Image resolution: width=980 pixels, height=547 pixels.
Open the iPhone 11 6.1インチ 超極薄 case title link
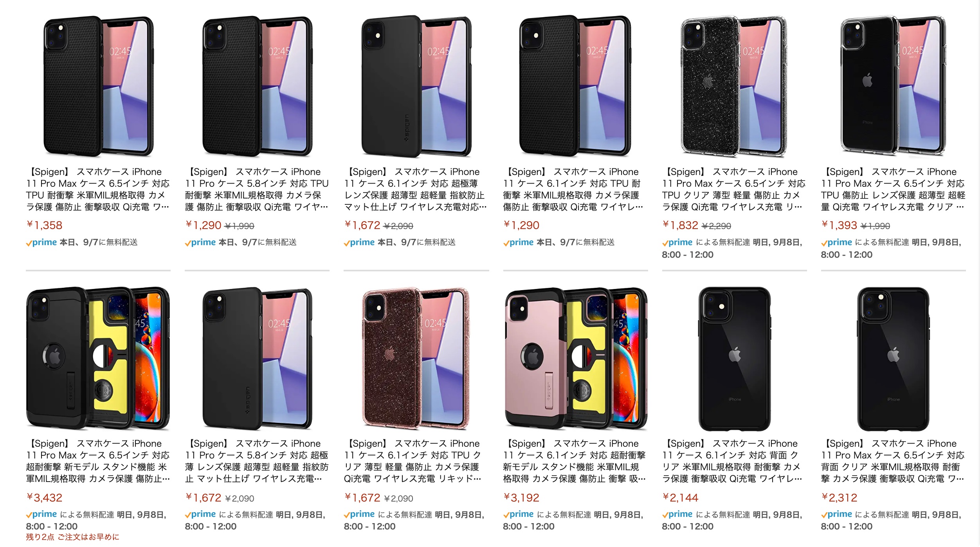click(416, 189)
